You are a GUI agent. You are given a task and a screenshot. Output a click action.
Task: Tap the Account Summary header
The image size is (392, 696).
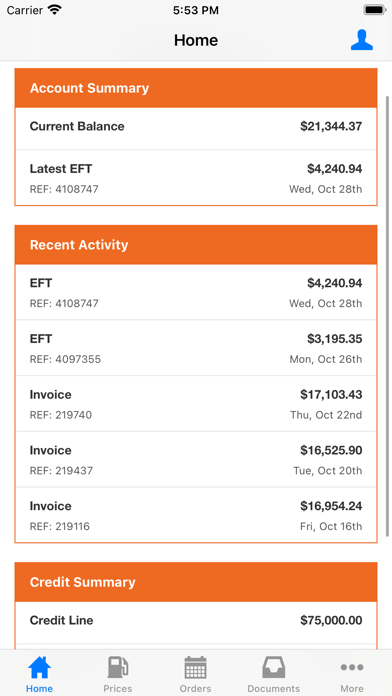pyautogui.click(x=196, y=88)
